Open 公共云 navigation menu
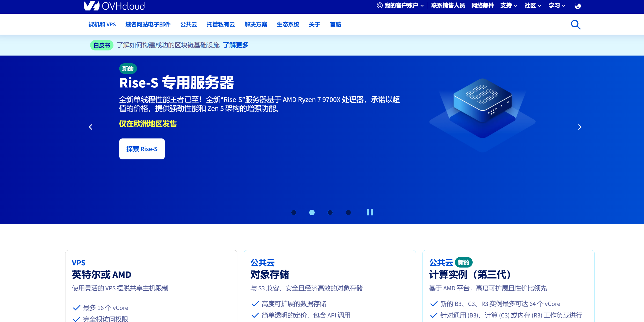 189,24
